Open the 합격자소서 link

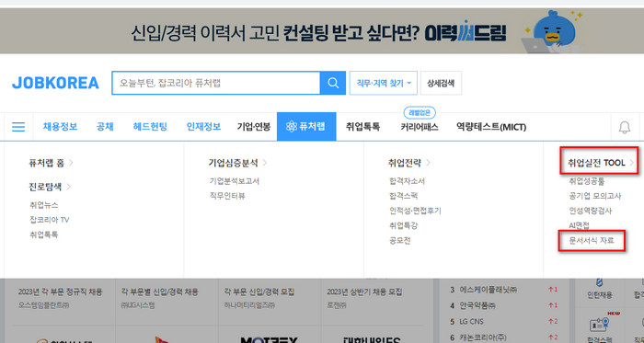tap(407, 181)
